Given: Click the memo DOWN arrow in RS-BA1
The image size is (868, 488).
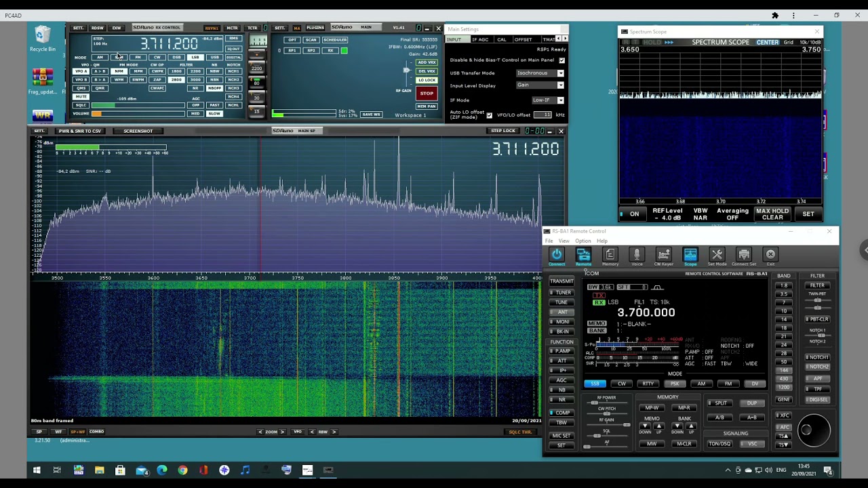Looking at the screenshot, I should 645,427.
